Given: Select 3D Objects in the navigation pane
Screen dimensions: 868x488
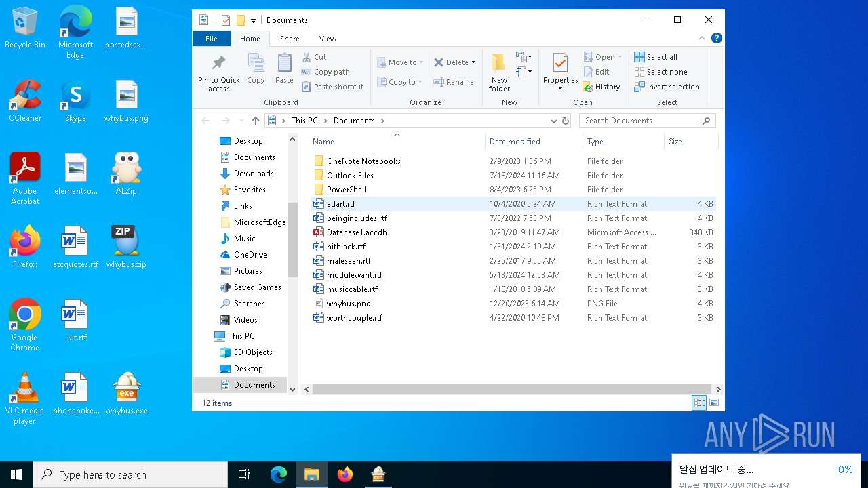Looking at the screenshot, I should (253, 352).
